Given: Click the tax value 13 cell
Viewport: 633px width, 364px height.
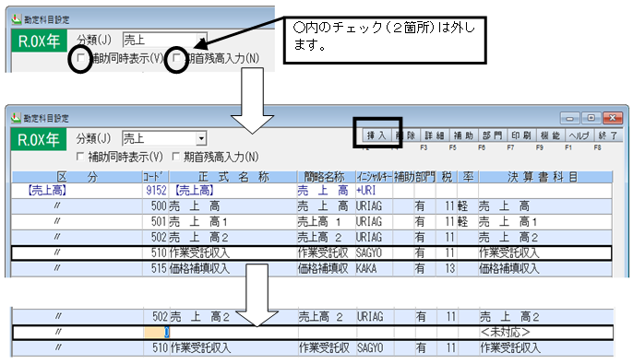Looking at the screenshot, I should 446,268.
